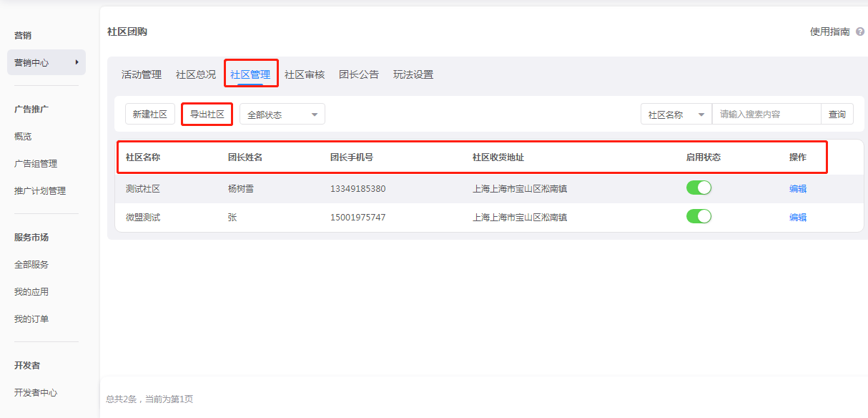Click the 微盟测试 row address 上海上海市宝山区淞南镇
The width and height of the screenshot is (868, 418).
(x=520, y=218)
